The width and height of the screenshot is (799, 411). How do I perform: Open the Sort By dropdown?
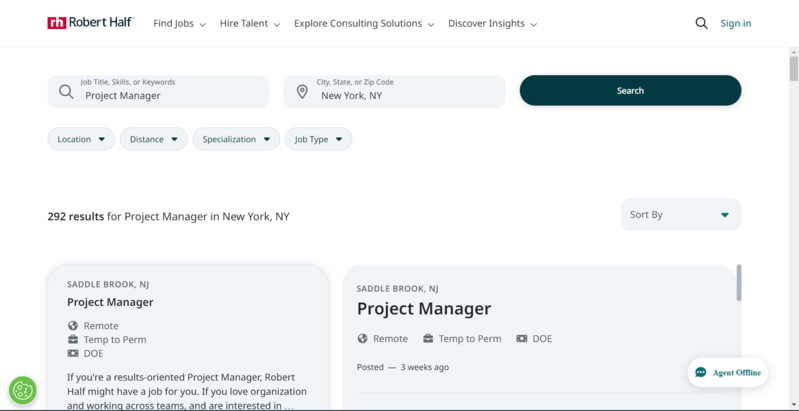(681, 214)
